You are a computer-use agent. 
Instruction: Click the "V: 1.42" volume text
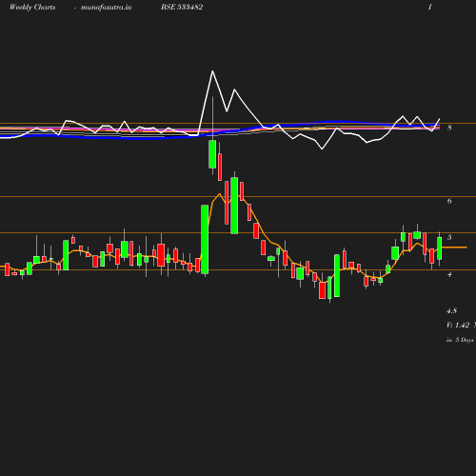click(x=458, y=325)
